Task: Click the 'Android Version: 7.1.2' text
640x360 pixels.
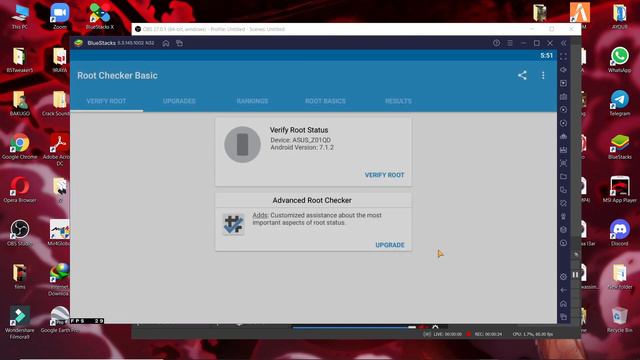Action: (x=302, y=147)
